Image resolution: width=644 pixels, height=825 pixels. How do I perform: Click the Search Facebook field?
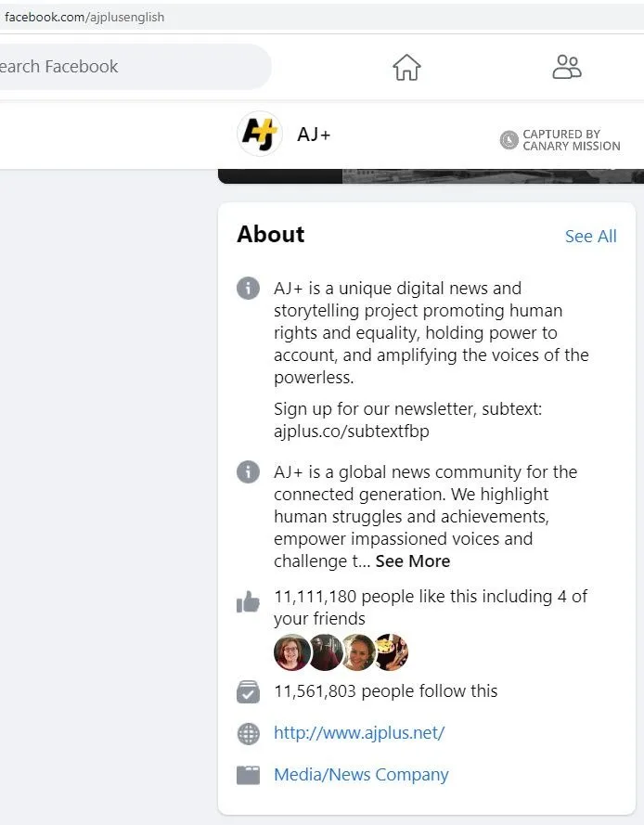point(130,67)
